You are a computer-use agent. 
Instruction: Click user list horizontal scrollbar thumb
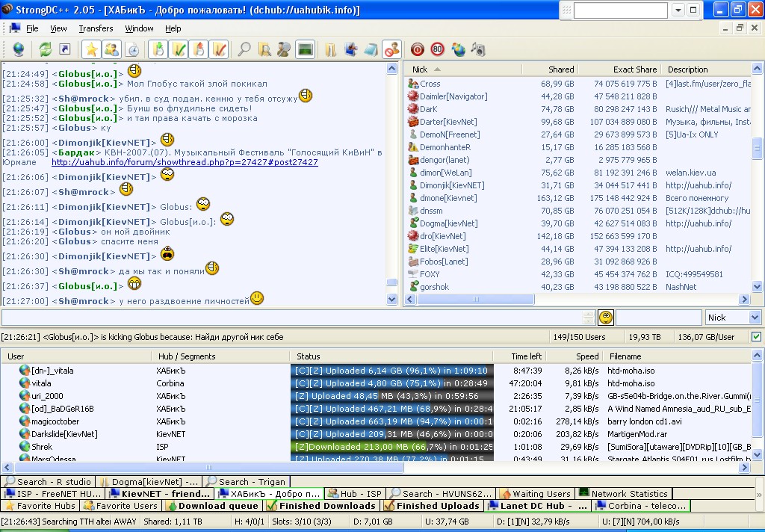tap(476, 299)
